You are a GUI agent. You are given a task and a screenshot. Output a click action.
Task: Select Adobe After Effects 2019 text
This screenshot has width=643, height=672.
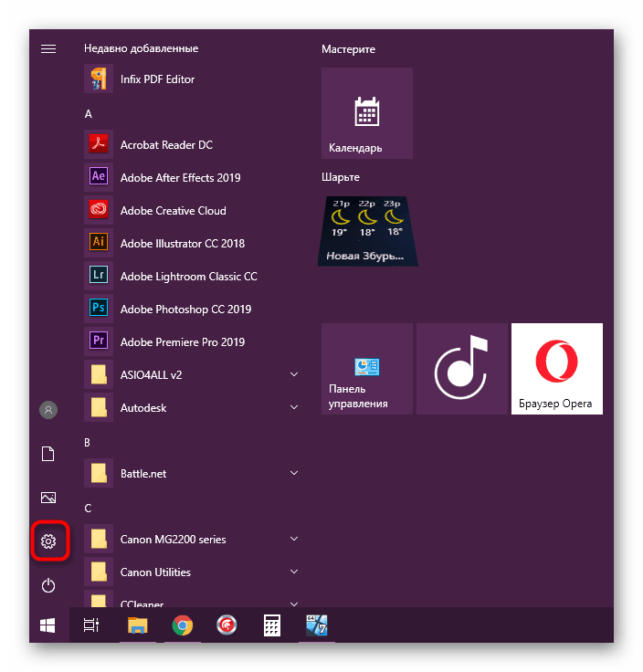point(181,178)
